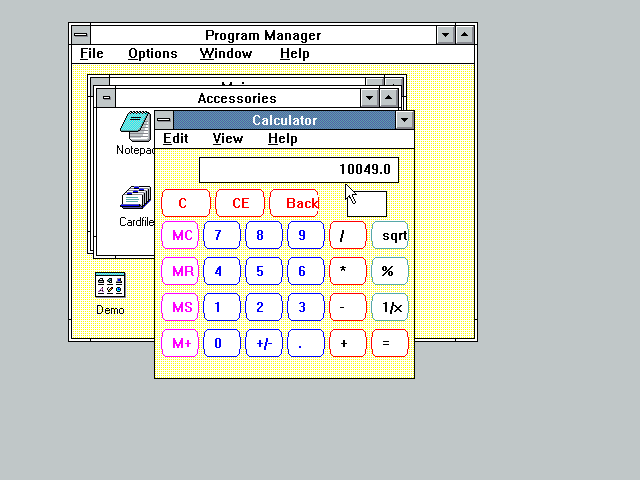The image size is (640, 480).
Task: Click the percent key
Action: (390, 271)
